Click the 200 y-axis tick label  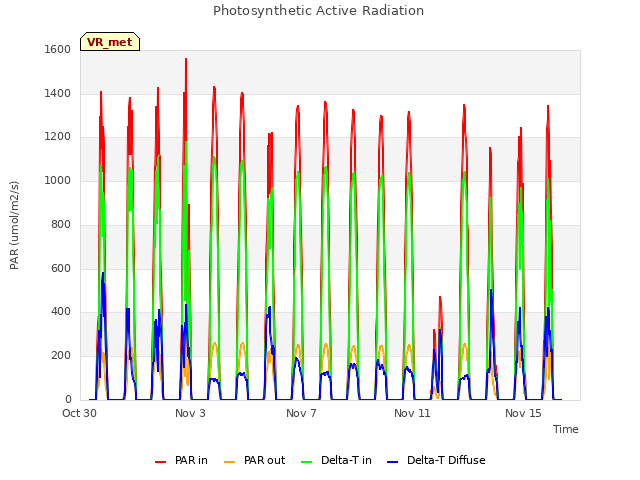61,356
